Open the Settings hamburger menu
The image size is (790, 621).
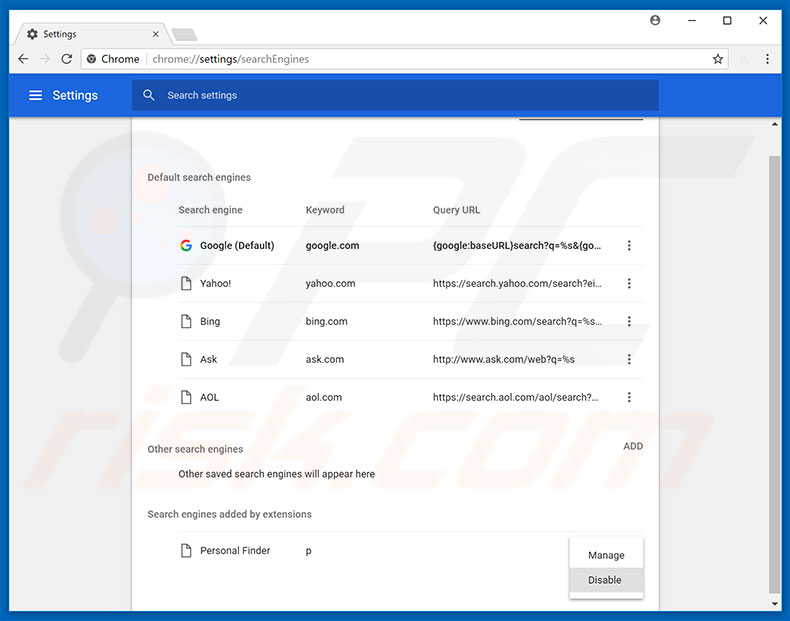[35, 95]
